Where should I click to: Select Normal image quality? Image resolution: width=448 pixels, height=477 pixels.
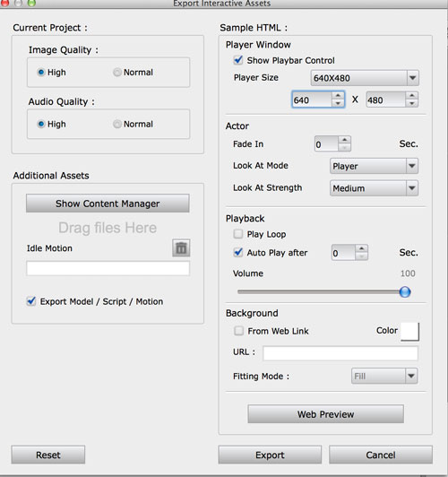[x=117, y=73]
